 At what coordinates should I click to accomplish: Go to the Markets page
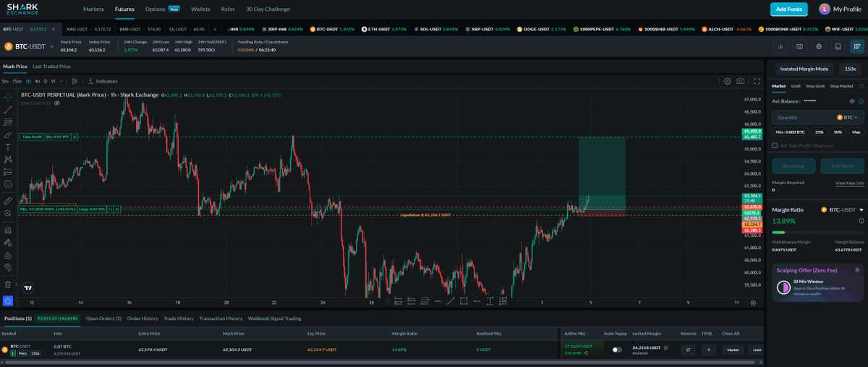(x=93, y=9)
